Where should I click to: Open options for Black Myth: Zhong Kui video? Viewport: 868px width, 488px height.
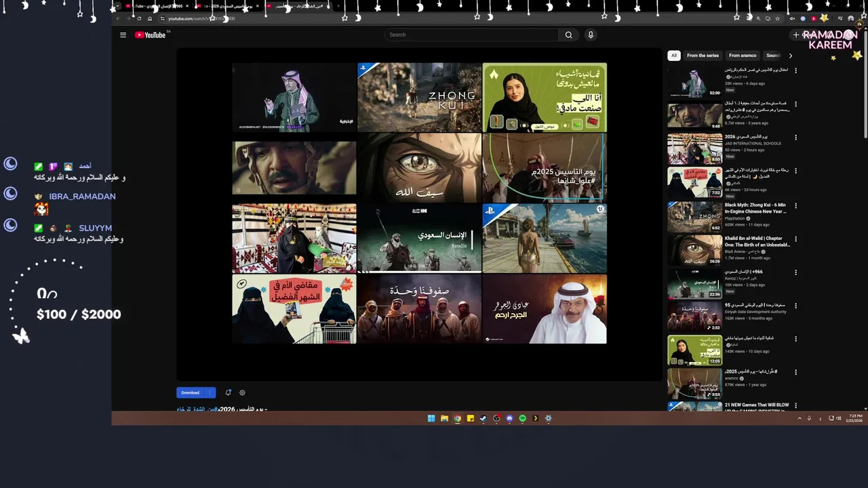795,205
